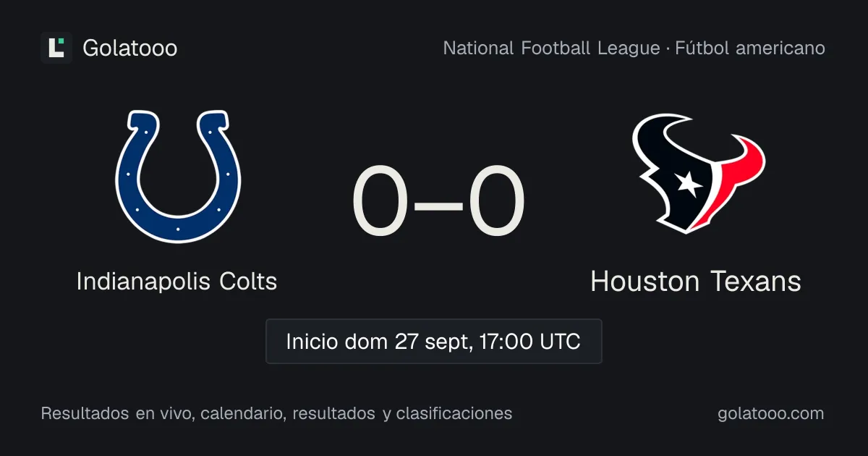Open the National Football League label

pyautogui.click(x=551, y=48)
